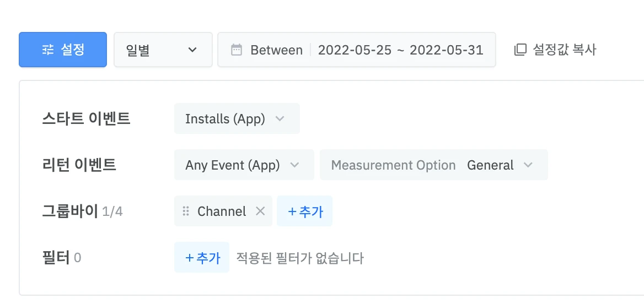Click the chevron next to Any Event (App)
This screenshot has width=644, height=304.
(x=294, y=165)
